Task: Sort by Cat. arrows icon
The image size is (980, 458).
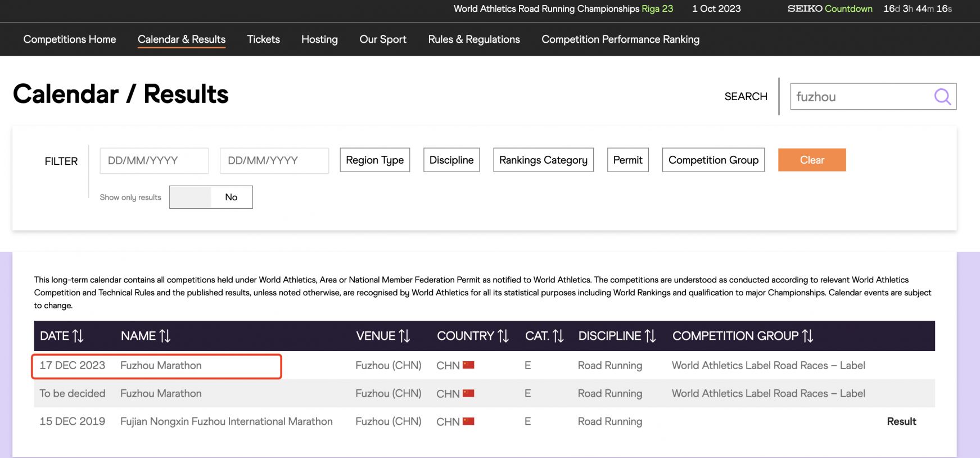Action: (x=558, y=336)
